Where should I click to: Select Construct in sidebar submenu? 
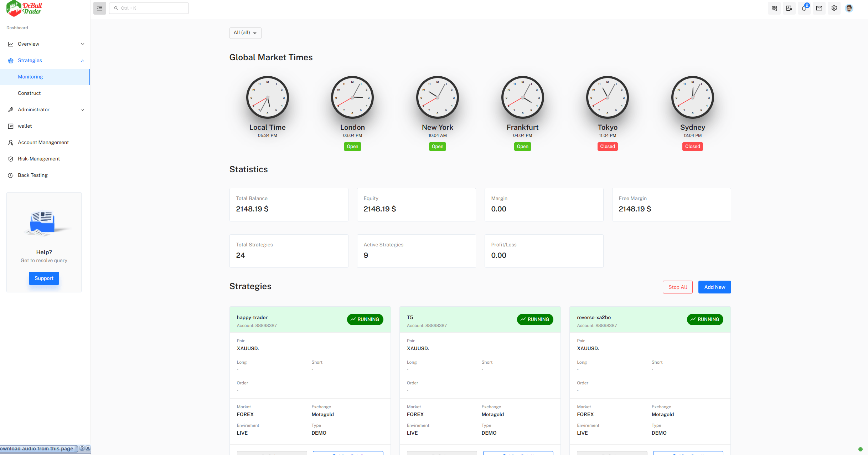[29, 93]
